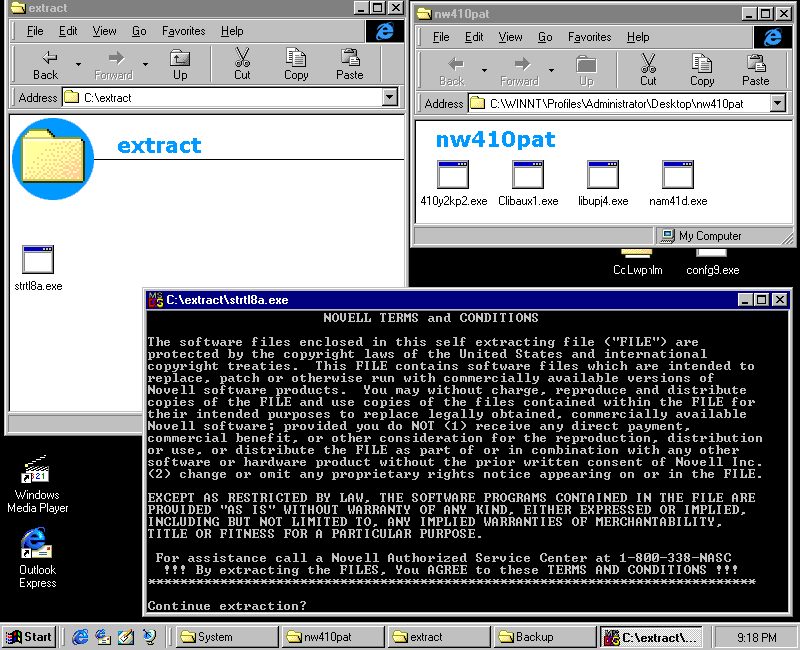Open the extract window folder system menu

coord(18,8)
